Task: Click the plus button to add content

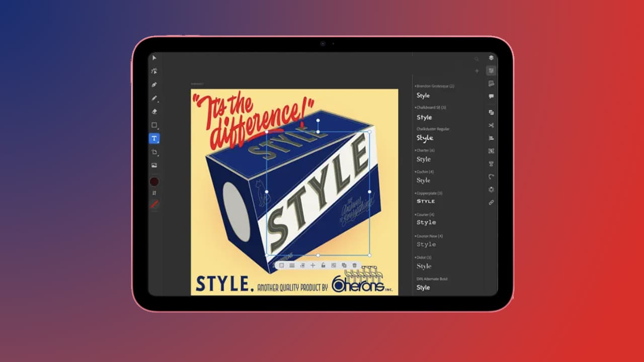Action: [x=477, y=70]
